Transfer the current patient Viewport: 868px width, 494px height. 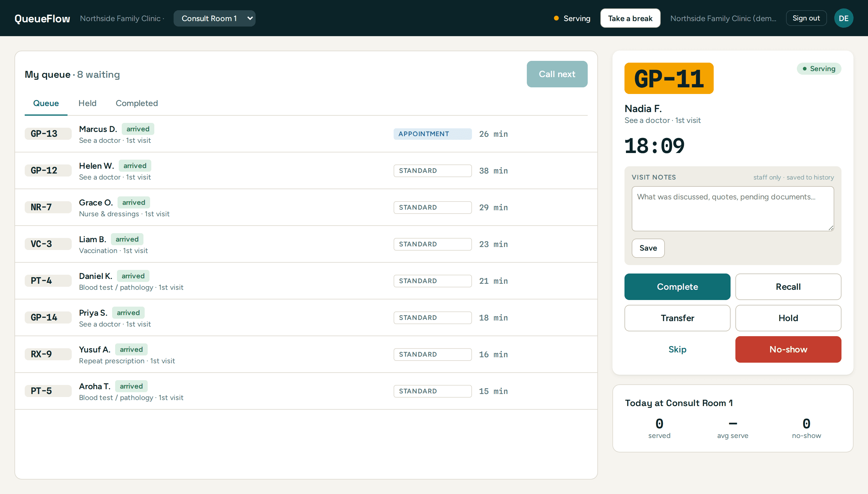click(677, 318)
